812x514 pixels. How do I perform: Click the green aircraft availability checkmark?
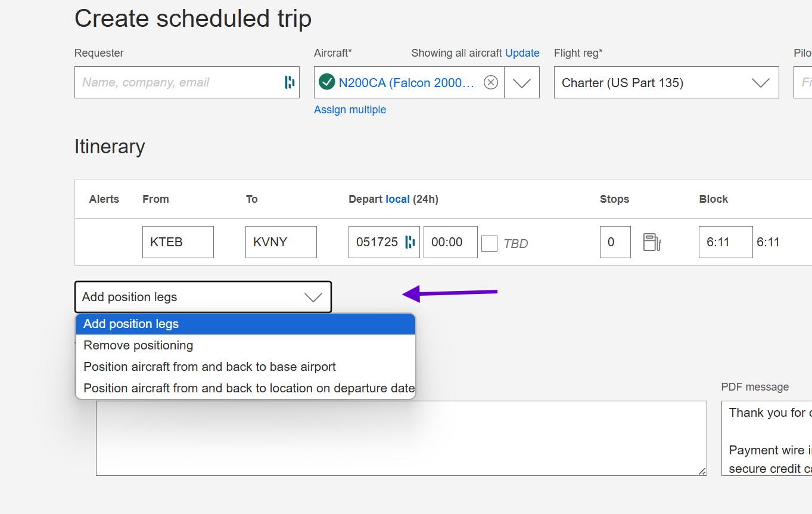click(326, 82)
